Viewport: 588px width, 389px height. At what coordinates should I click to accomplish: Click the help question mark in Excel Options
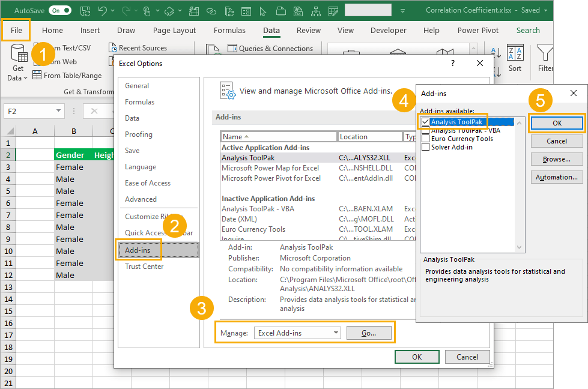(x=453, y=63)
